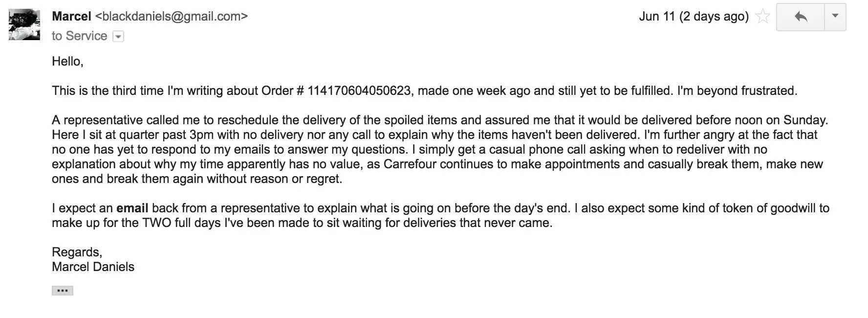Star this email from Marcel
868x318 pixels.
(762, 17)
